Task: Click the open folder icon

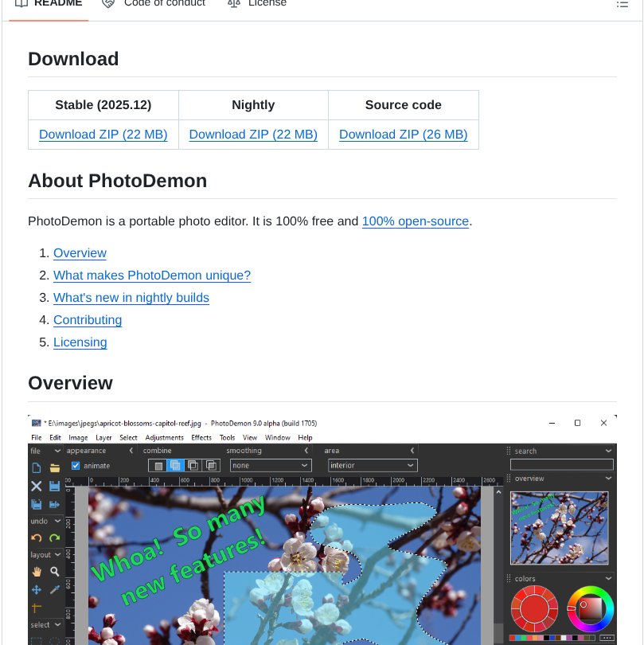Action: pyautogui.click(x=55, y=467)
